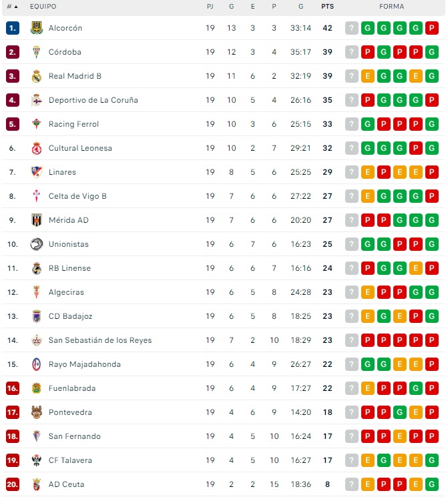
Task: Open San Sebastián de los Reyes link
Action: point(100,340)
